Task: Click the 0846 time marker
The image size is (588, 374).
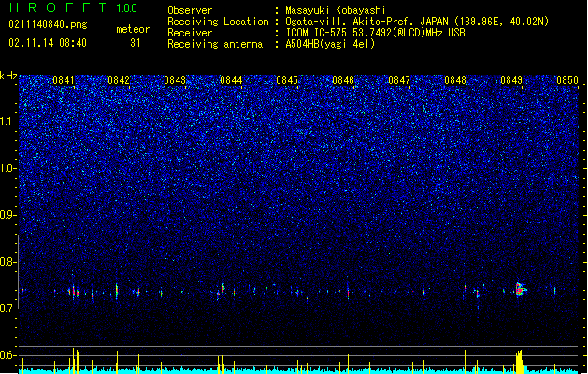Action: pos(343,79)
